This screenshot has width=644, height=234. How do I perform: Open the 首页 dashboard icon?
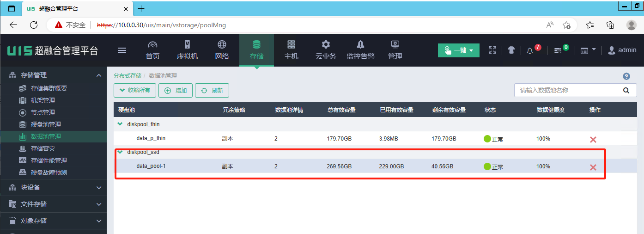point(152,45)
